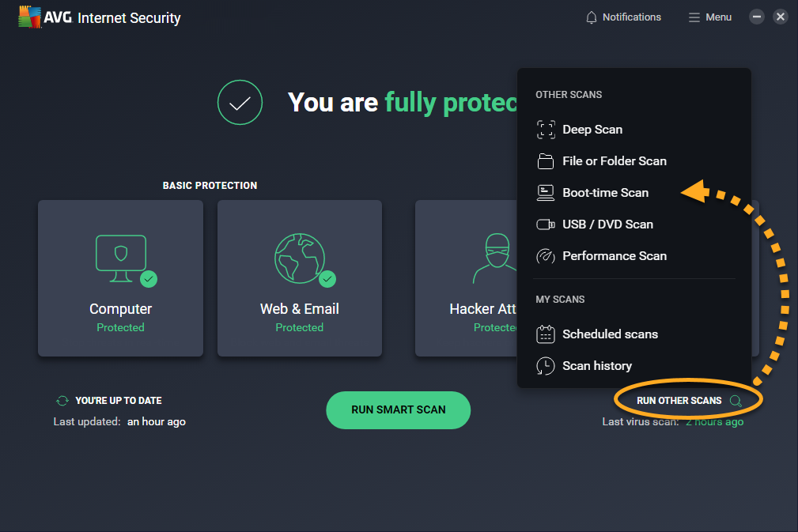The width and height of the screenshot is (798, 532).
Task: Click the Scheduled scans calendar icon
Action: [546, 334]
